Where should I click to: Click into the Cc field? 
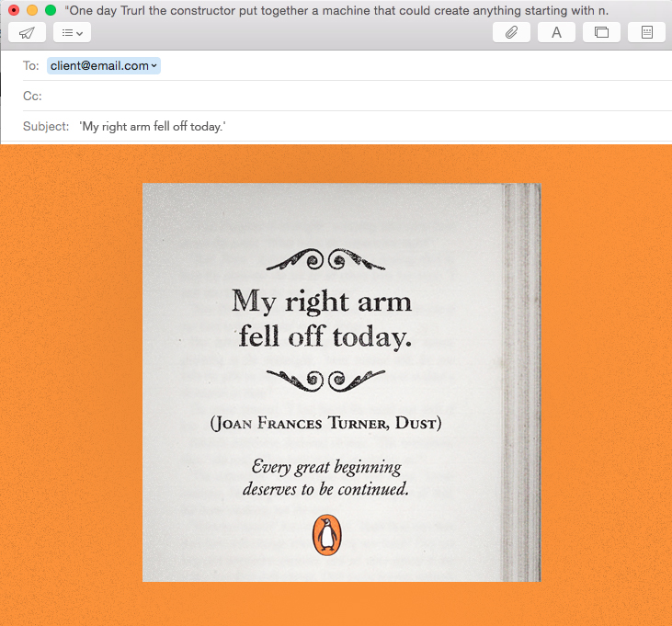[356, 96]
